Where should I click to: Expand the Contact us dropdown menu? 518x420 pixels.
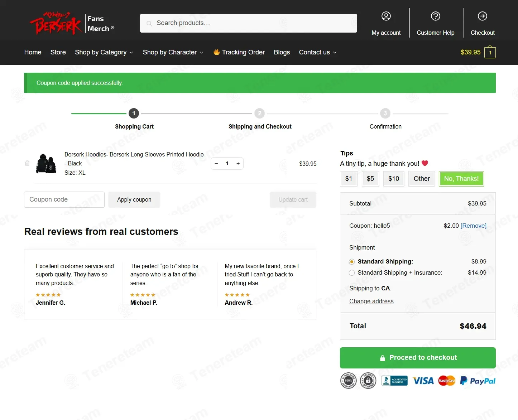(318, 52)
